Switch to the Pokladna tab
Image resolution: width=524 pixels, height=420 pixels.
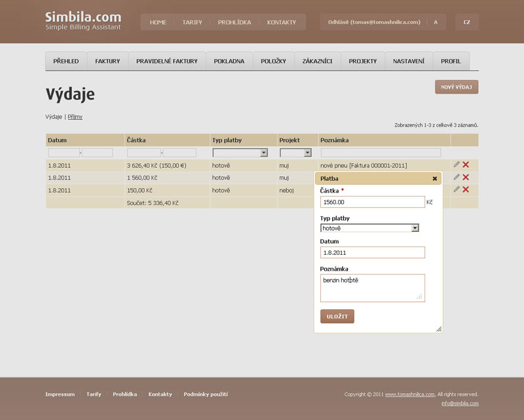click(229, 61)
